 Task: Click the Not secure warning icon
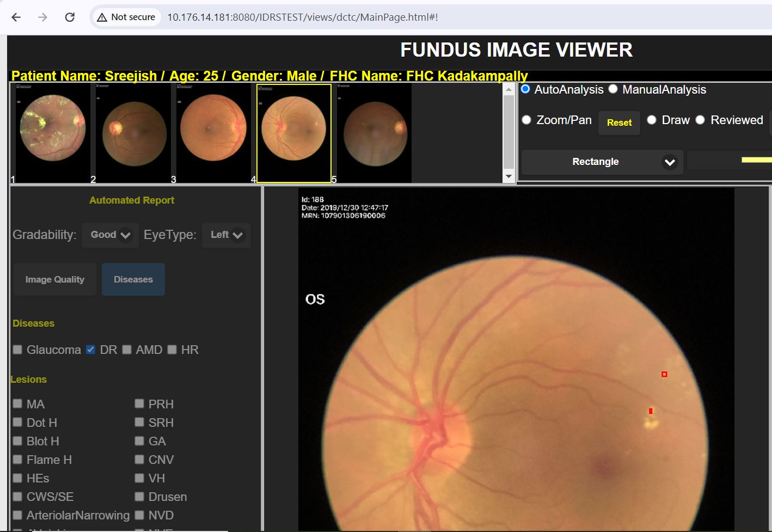click(102, 17)
